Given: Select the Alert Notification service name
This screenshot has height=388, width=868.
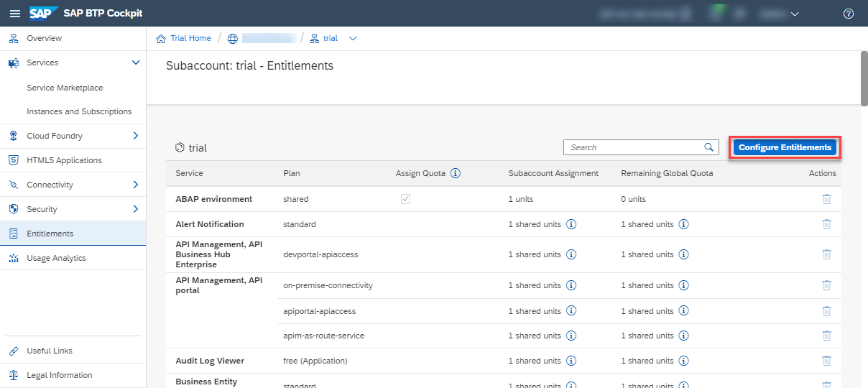Looking at the screenshot, I should coord(210,224).
